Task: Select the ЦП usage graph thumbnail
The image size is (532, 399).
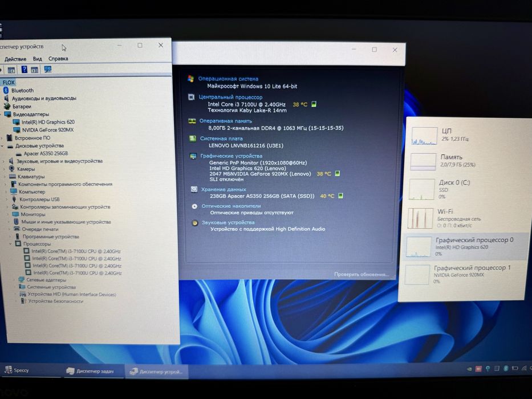Action: [x=424, y=136]
